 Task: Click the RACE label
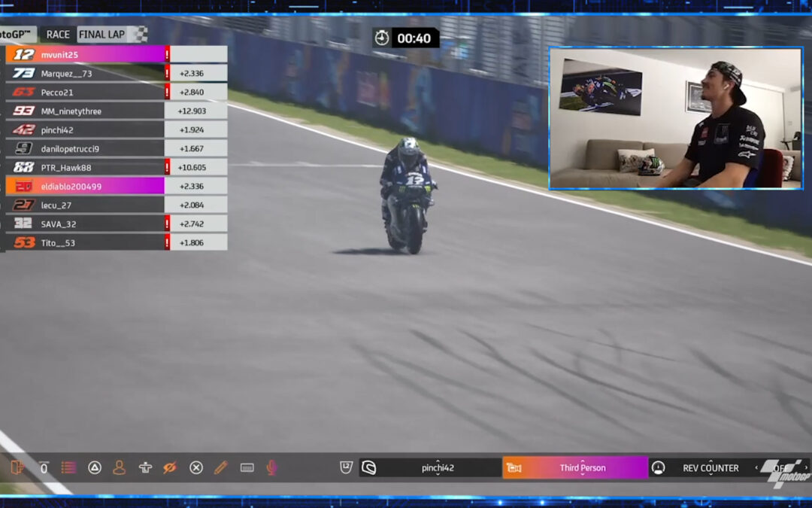pos(58,35)
